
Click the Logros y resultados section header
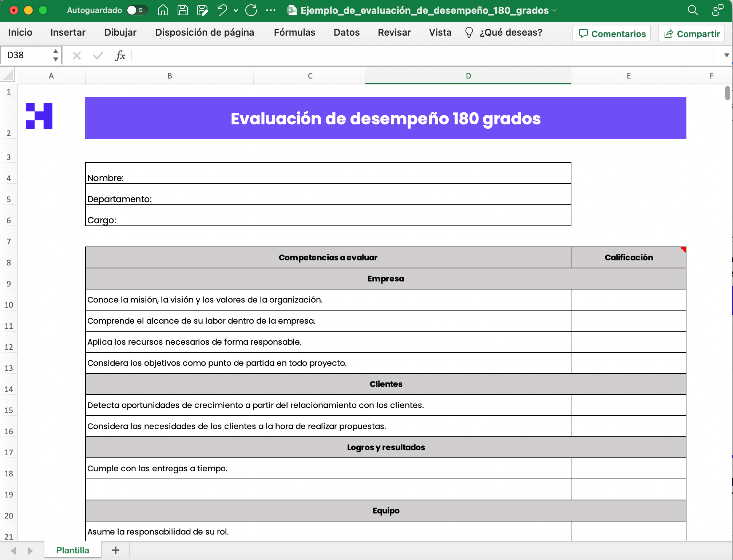[385, 447]
